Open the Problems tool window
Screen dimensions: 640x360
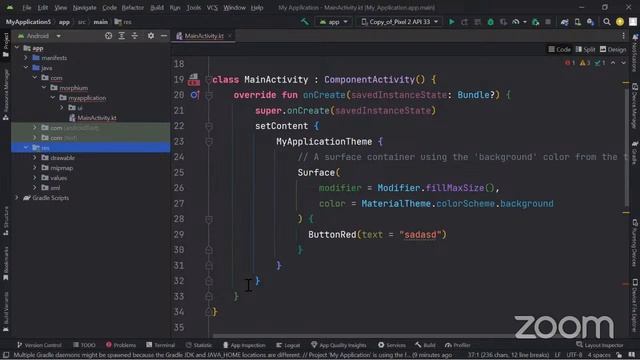121,345
